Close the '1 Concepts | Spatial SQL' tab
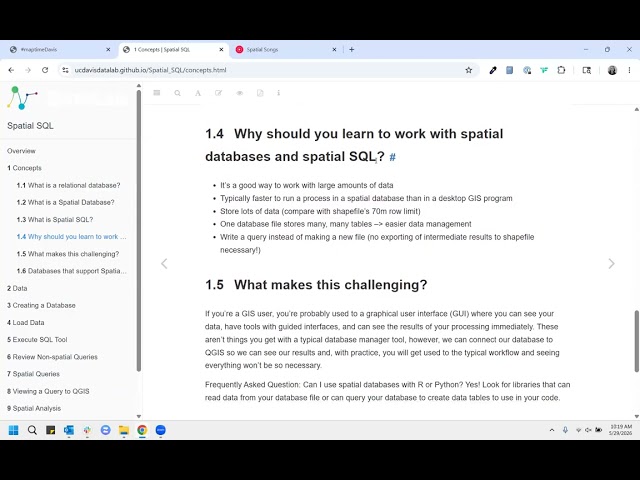Viewport: 640px width, 480px height. (221, 49)
